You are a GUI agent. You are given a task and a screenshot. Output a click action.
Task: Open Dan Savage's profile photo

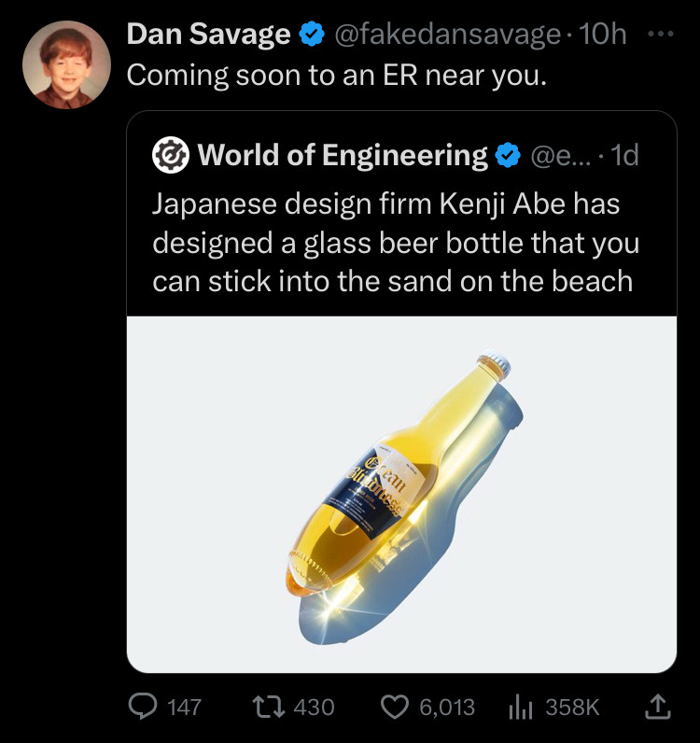pos(66,63)
